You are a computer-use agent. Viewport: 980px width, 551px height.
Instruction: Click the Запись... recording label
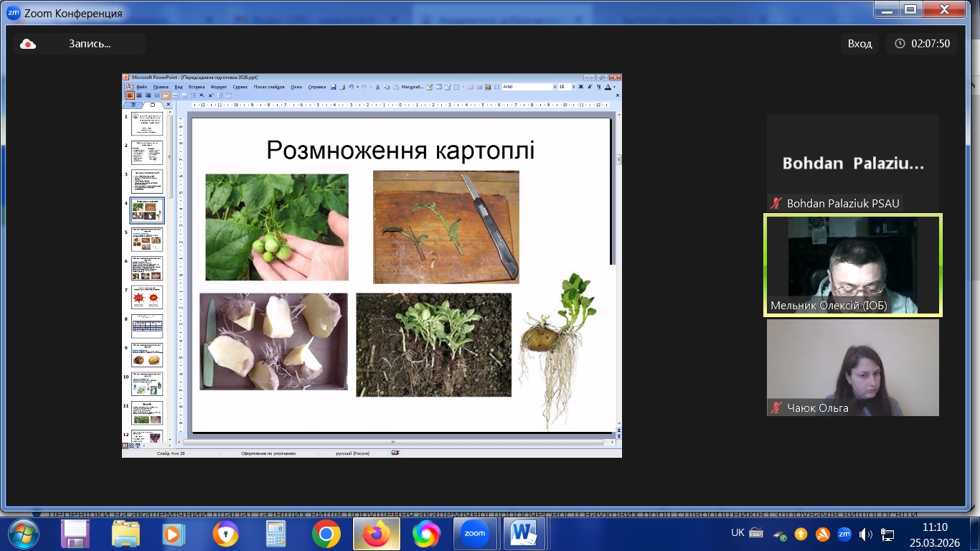[90, 44]
